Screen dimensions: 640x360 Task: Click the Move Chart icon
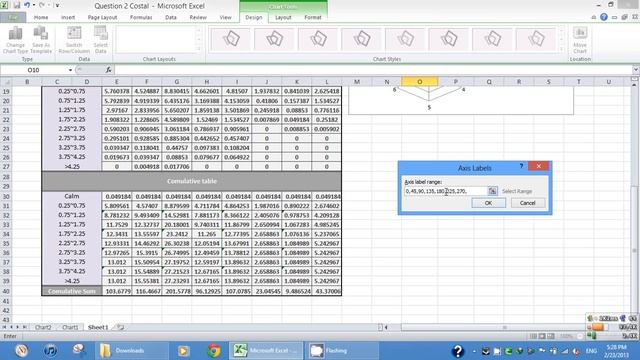pos(580,40)
